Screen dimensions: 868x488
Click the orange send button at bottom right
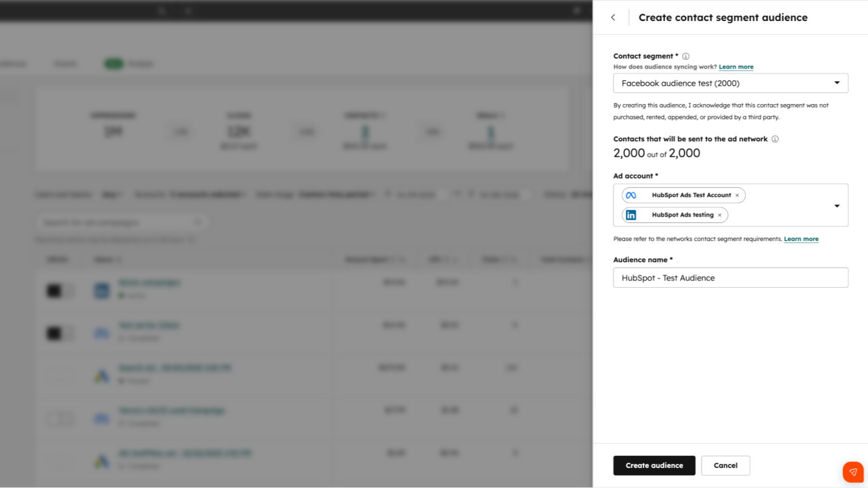coord(853,471)
